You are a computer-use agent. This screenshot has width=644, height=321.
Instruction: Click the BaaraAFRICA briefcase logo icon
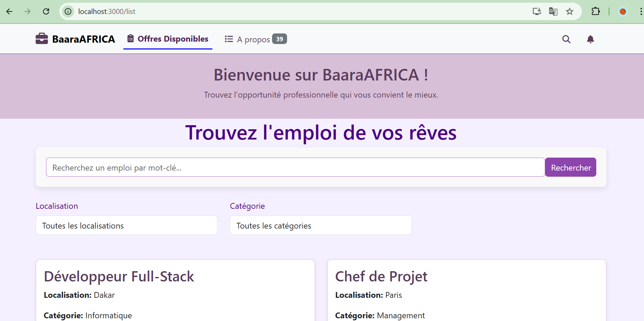[42, 39]
